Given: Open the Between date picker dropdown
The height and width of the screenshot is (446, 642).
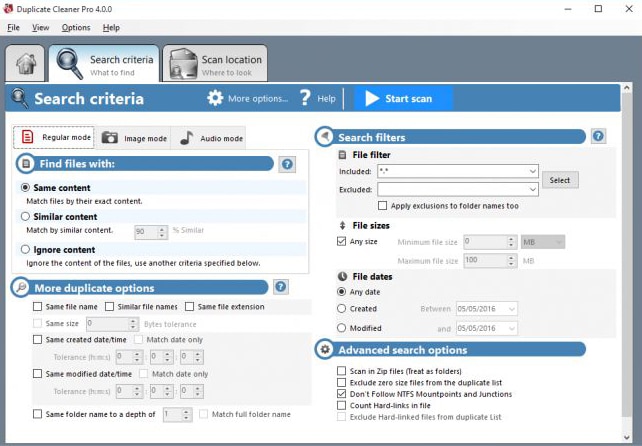Looking at the screenshot, I should click(x=512, y=309).
